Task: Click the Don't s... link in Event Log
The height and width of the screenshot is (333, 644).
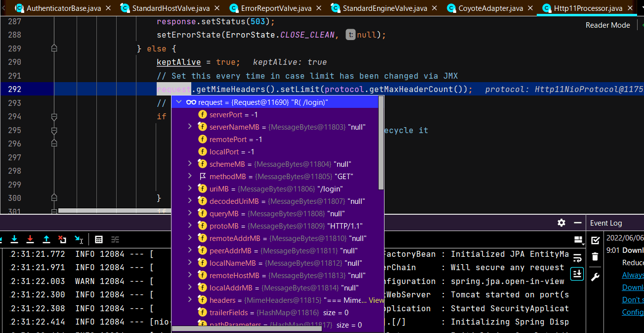Action: tap(633, 299)
